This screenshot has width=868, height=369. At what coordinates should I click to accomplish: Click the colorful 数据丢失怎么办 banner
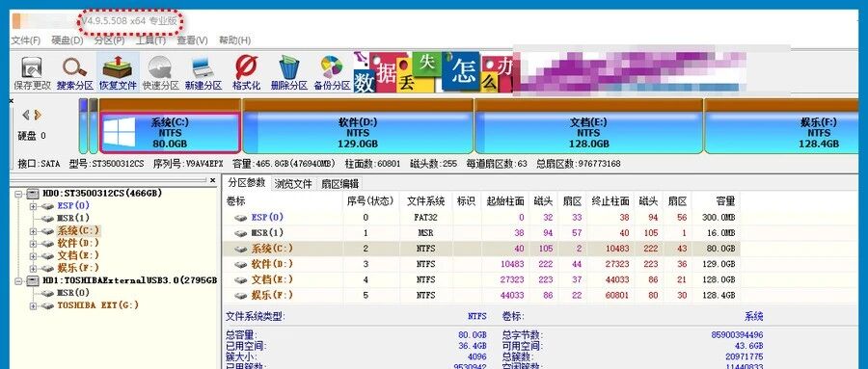[x=433, y=72]
